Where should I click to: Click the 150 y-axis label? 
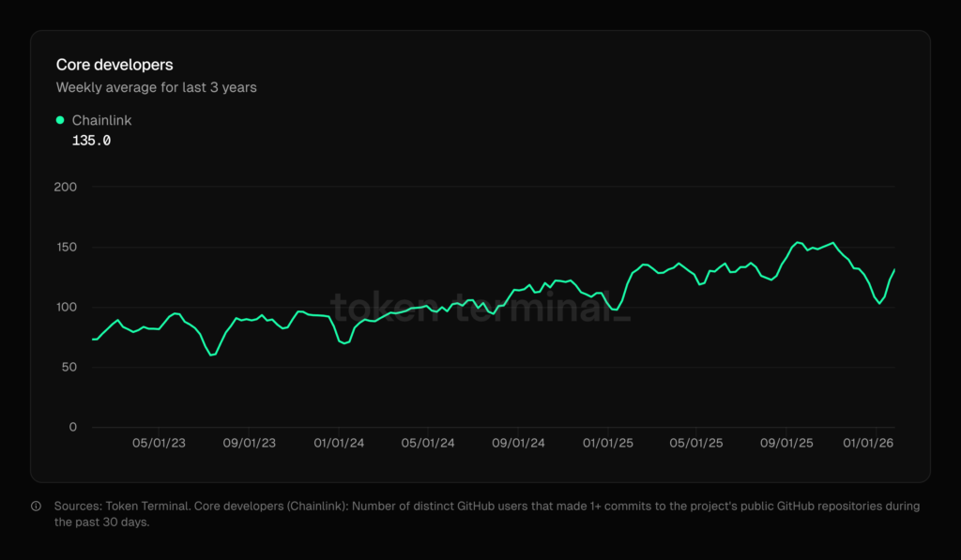click(x=65, y=248)
